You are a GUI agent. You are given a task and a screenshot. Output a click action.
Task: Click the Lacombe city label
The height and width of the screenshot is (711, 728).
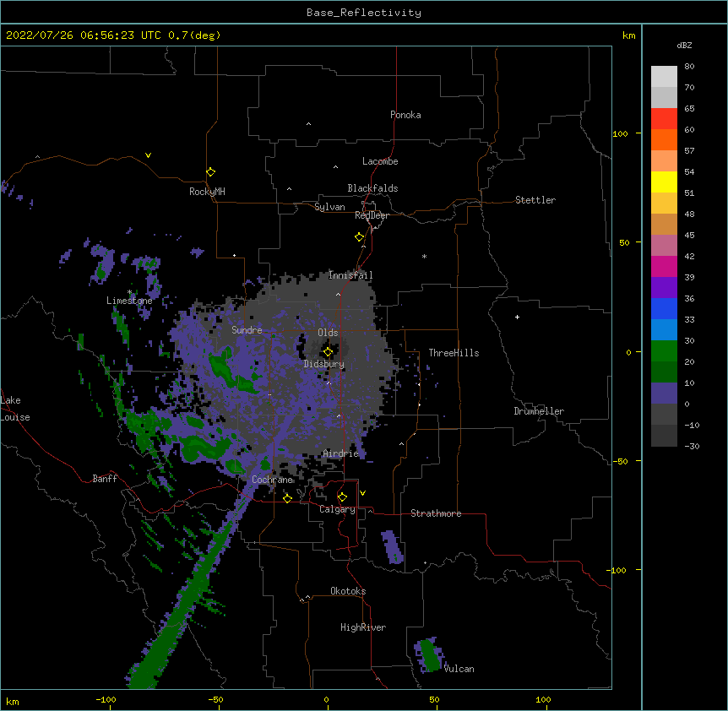tap(380, 161)
